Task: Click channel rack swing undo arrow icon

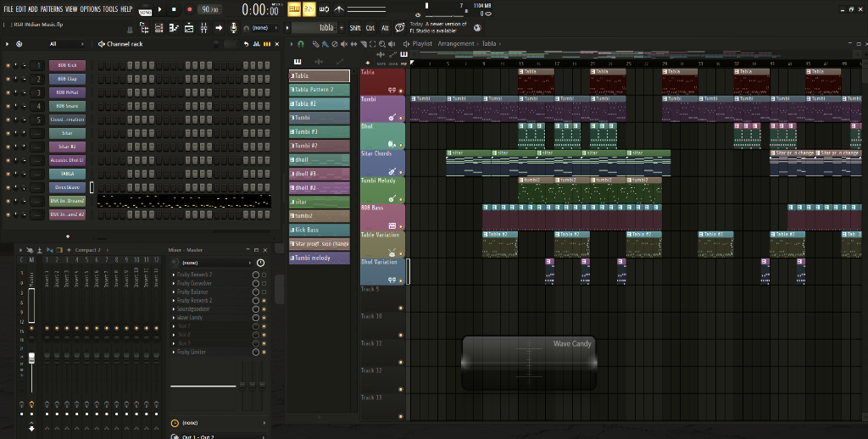Action: 247,44
